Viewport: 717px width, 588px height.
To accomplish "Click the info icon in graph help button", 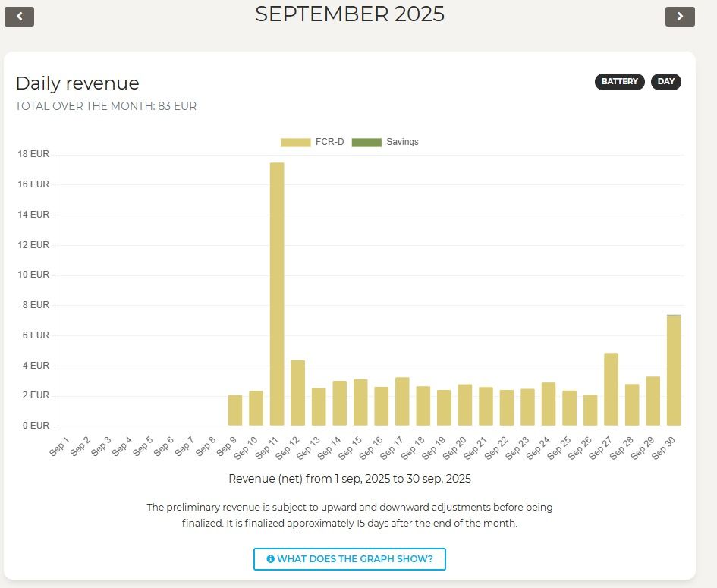I will pos(270,559).
